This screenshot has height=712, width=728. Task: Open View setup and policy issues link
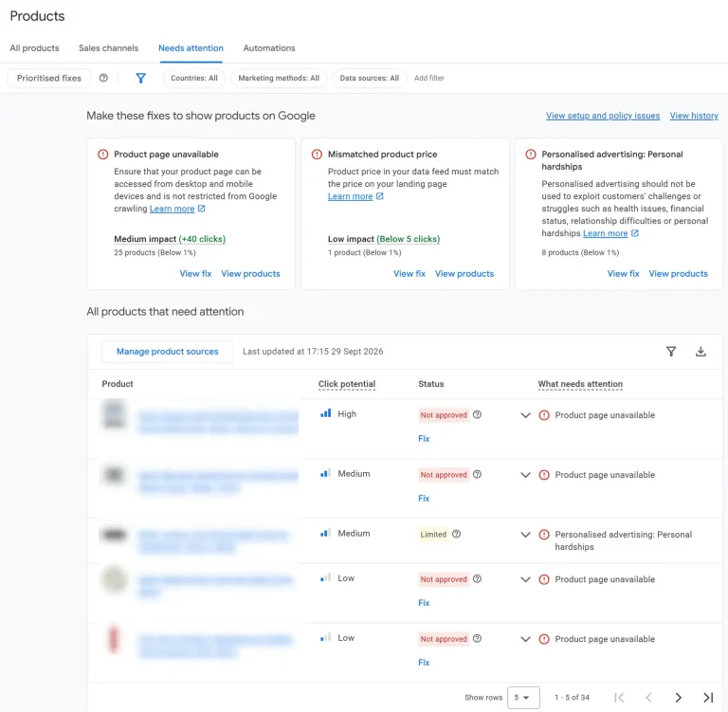point(603,116)
